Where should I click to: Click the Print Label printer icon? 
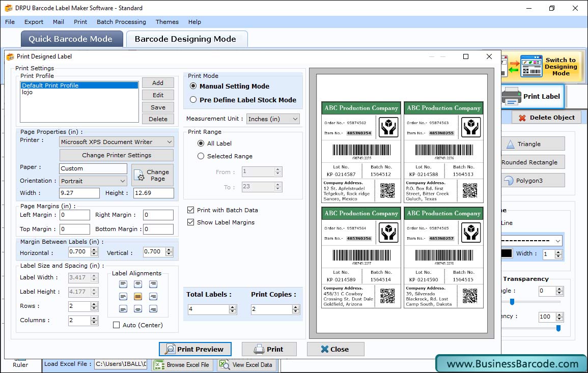click(511, 96)
